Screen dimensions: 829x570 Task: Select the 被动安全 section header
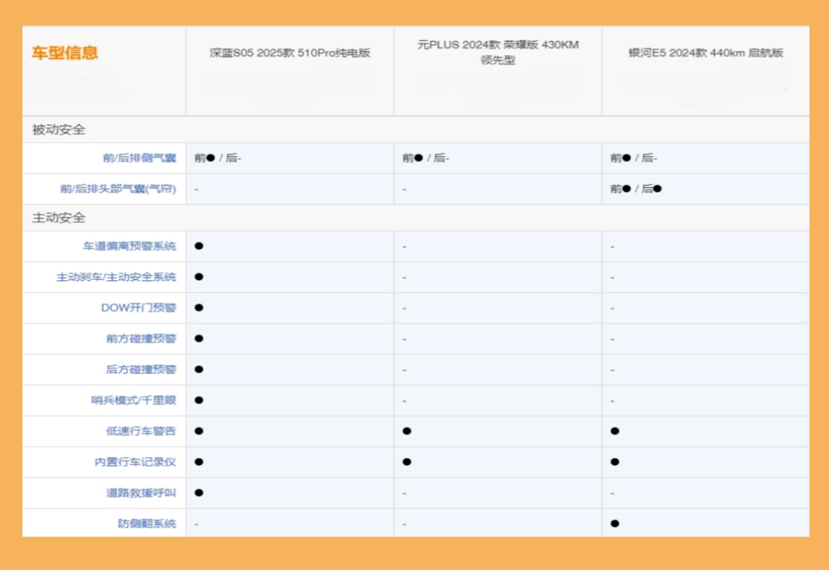tap(59, 130)
